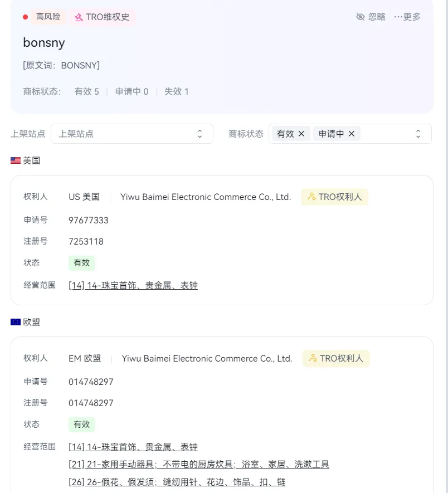Click TRO权利人 badge in US card
The height and width of the screenshot is (493, 448).
[x=334, y=197]
